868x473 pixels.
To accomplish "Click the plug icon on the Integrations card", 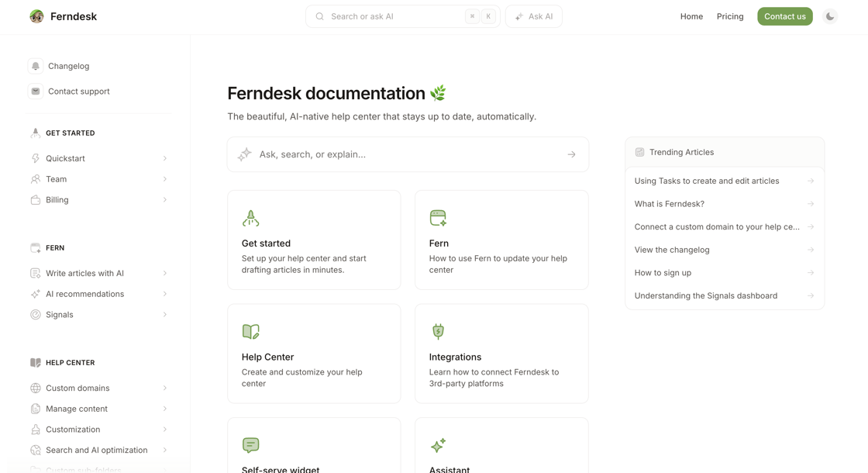I will pyautogui.click(x=438, y=332).
